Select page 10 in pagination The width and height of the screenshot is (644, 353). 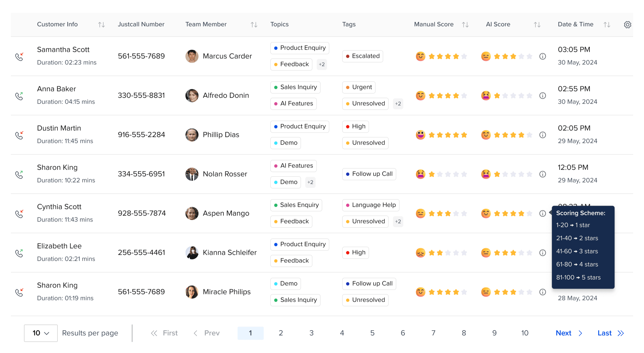(x=525, y=333)
